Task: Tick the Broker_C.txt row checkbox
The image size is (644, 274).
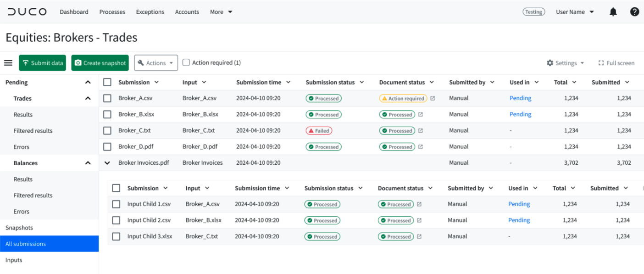Action: tap(107, 130)
